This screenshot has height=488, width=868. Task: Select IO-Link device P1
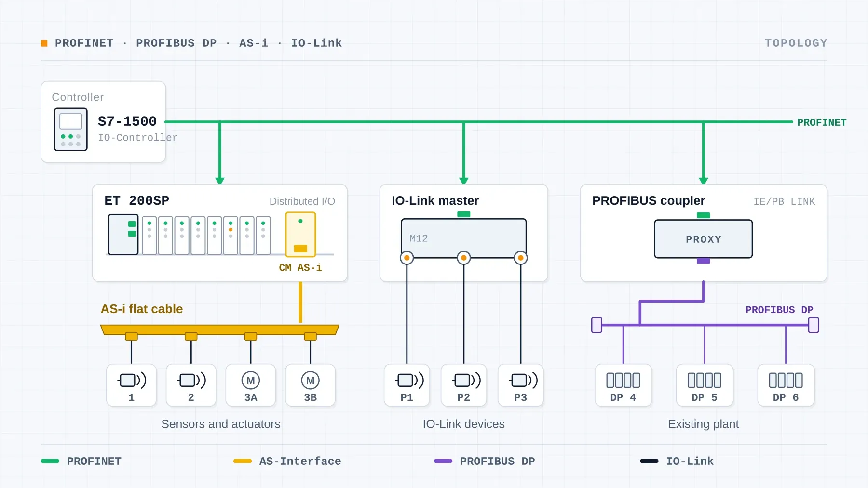coord(407,385)
